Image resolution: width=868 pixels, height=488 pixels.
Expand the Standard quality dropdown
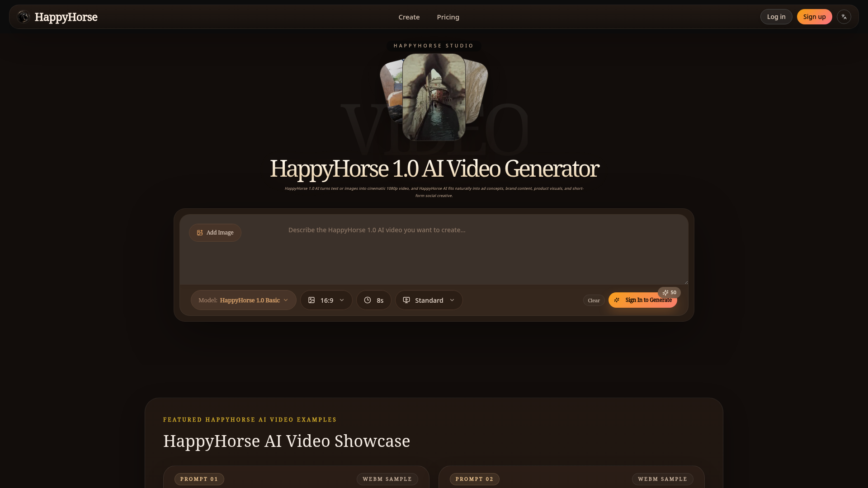(x=429, y=300)
